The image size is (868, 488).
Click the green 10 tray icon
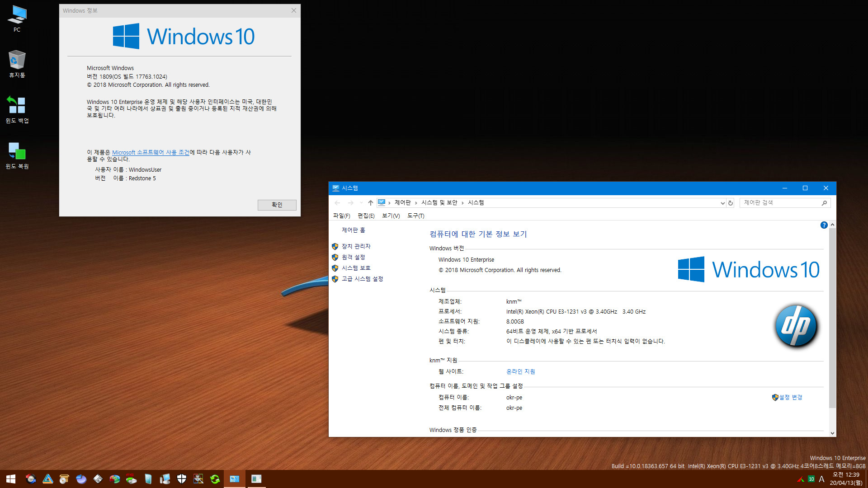pos(811,479)
